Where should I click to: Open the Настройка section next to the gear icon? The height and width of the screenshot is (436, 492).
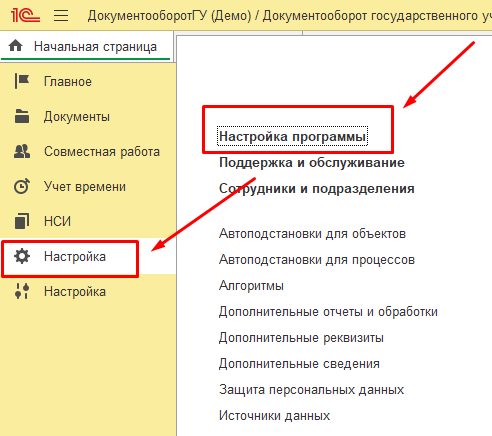[75, 256]
